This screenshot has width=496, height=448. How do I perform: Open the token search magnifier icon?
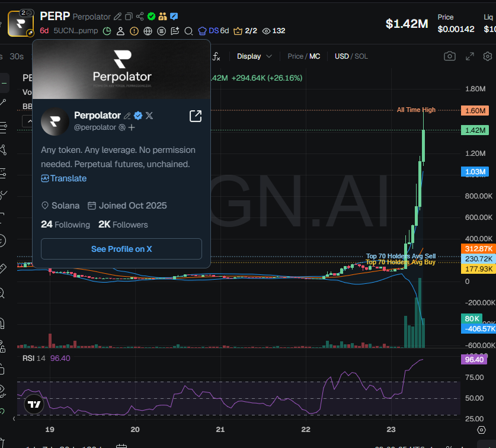point(188,30)
